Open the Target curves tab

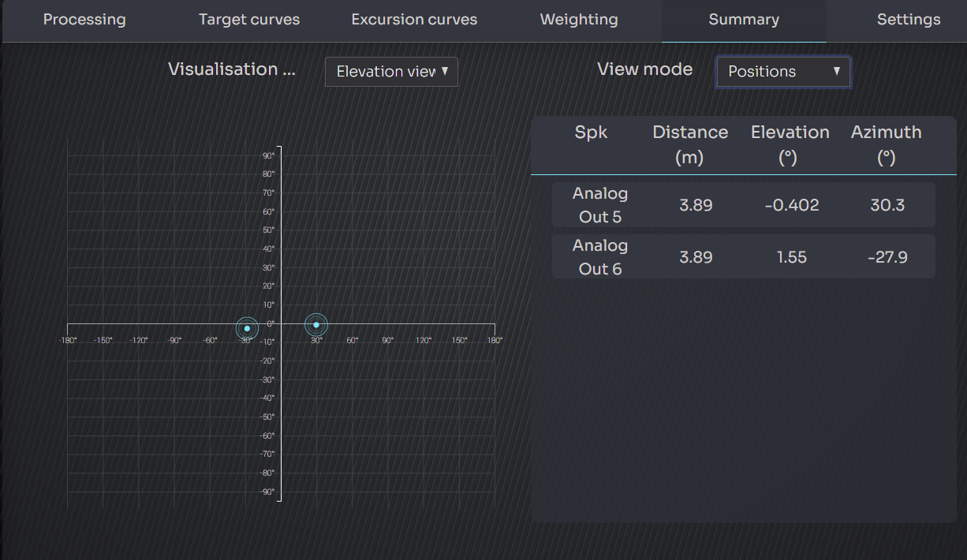pos(249,20)
